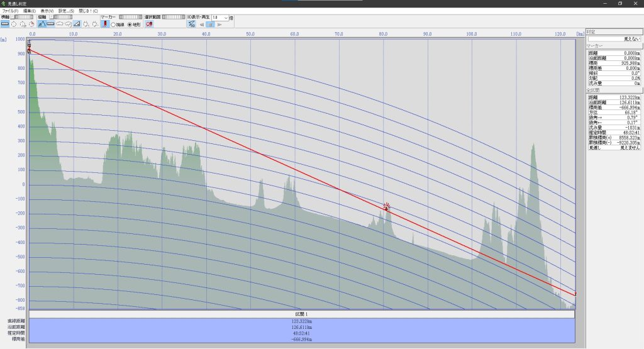Click the 推定時間 value 48:32:41 in right panel
The image size is (644, 349).
631,132
